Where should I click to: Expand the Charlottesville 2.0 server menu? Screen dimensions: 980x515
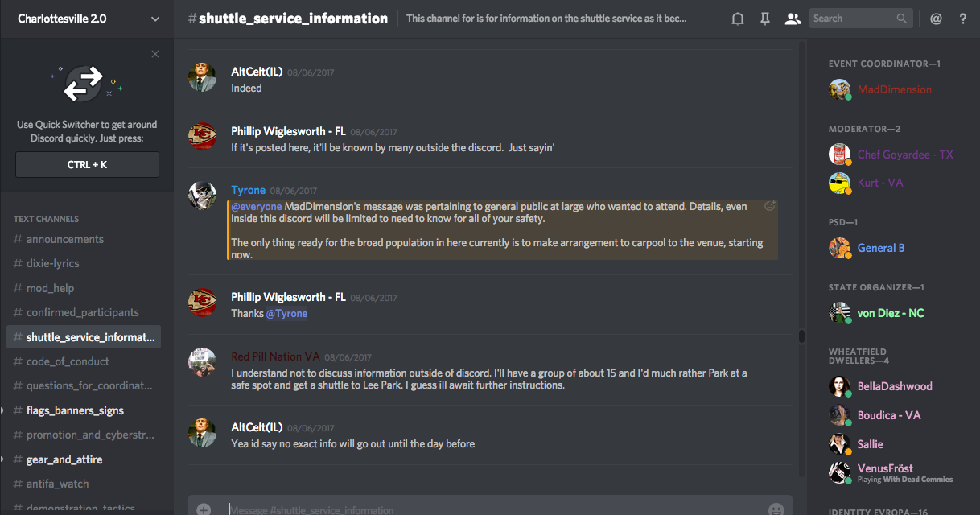(x=155, y=19)
